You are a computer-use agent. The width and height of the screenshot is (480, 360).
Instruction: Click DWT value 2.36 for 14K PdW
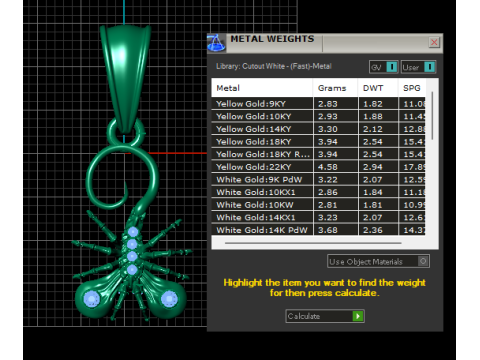tap(373, 230)
